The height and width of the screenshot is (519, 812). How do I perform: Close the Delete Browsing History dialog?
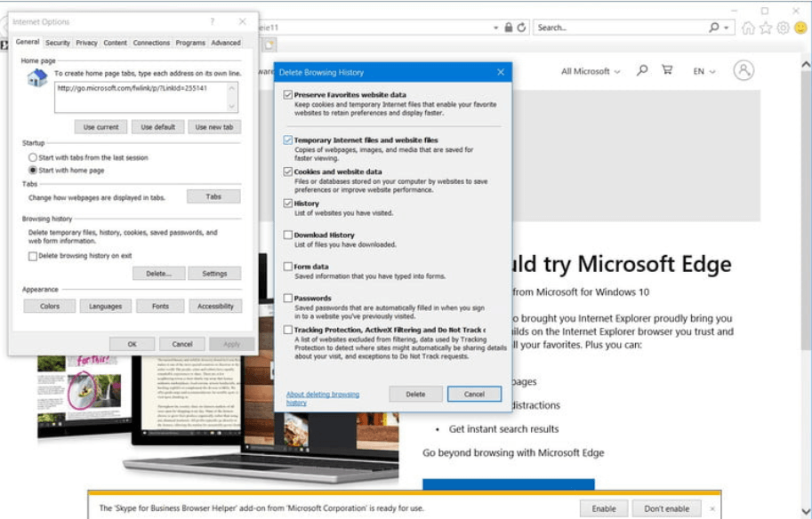pos(500,72)
